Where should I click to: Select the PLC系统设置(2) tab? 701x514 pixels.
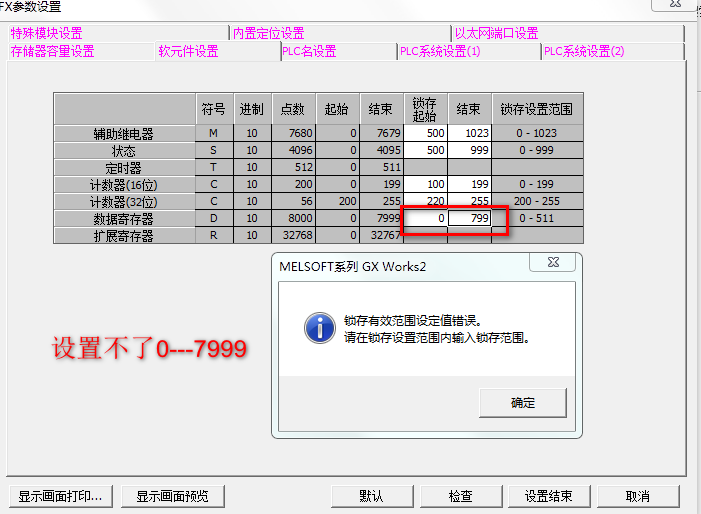[x=584, y=51]
